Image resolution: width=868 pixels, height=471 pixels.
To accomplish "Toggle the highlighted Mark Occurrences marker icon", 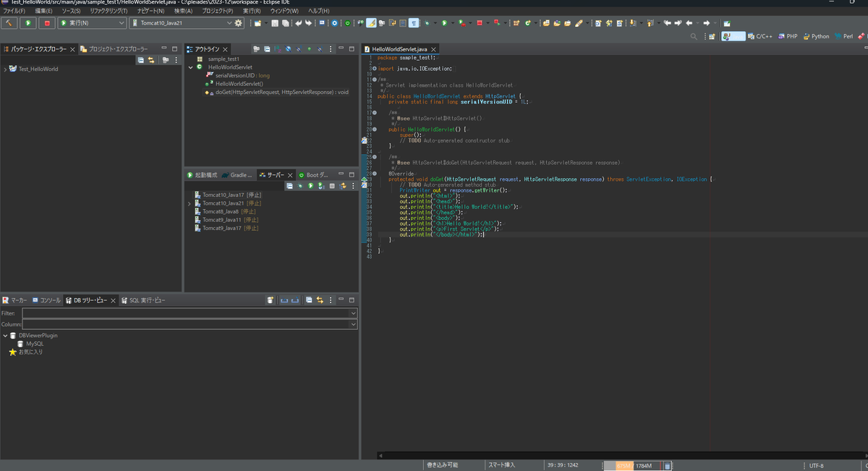I will 371,23.
